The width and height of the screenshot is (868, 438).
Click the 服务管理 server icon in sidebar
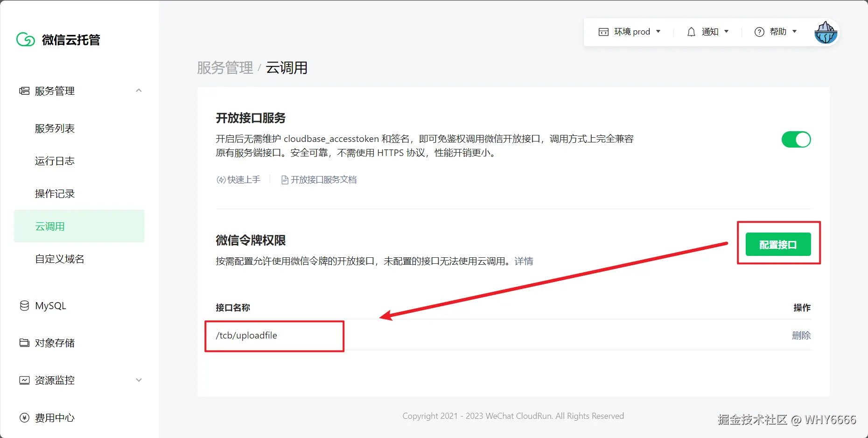click(24, 91)
